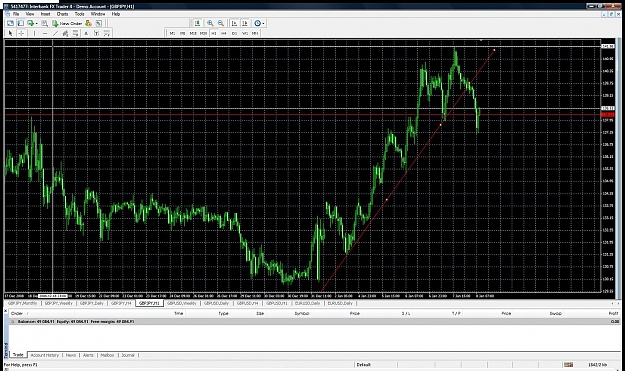Screen dimensions: 625x371
Task: Open the File menu
Action: [16, 14]
